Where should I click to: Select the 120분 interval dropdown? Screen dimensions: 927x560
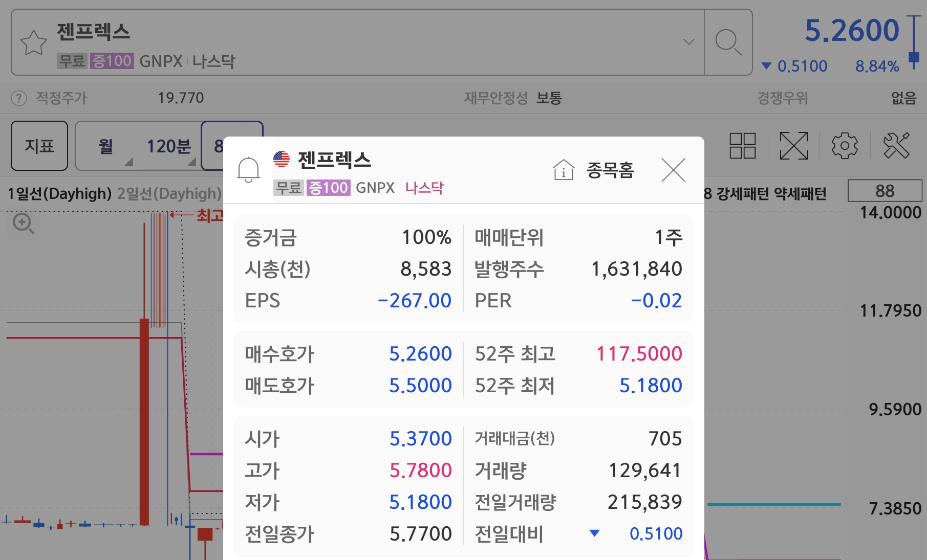pyautogui.click(x=169, y=146)
